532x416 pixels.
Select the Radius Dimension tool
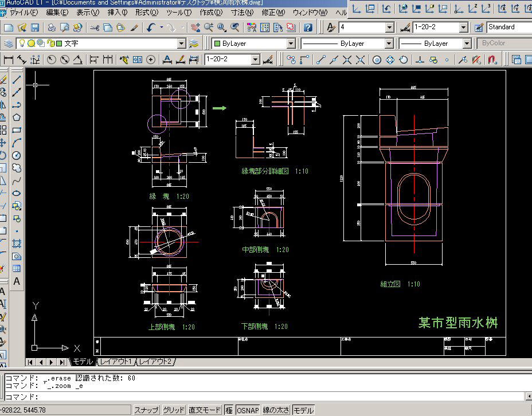point(51,60)
